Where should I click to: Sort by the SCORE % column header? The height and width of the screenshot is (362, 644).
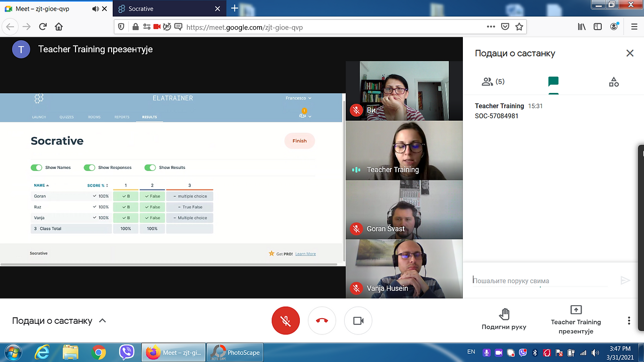pyautogui.click(x=98, y=186)
